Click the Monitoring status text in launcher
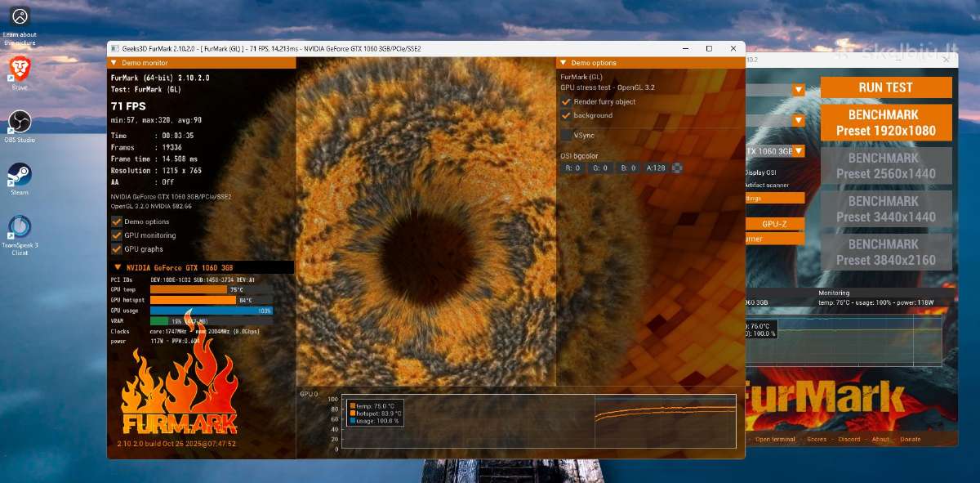This screenshot has width=980, height=483. pyautogui.click(x=876, y=302)
